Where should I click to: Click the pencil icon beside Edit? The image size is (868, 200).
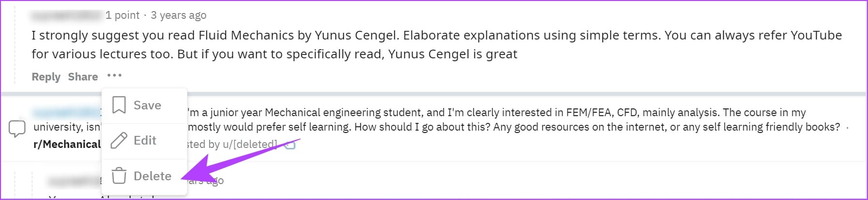click(x=119, y=140)
